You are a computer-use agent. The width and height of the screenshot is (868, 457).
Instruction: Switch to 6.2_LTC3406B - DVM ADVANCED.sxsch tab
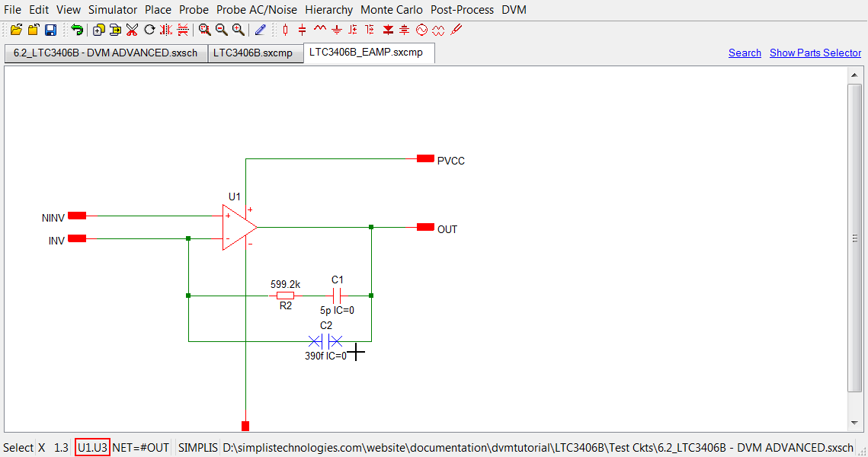tap(105, 53)
